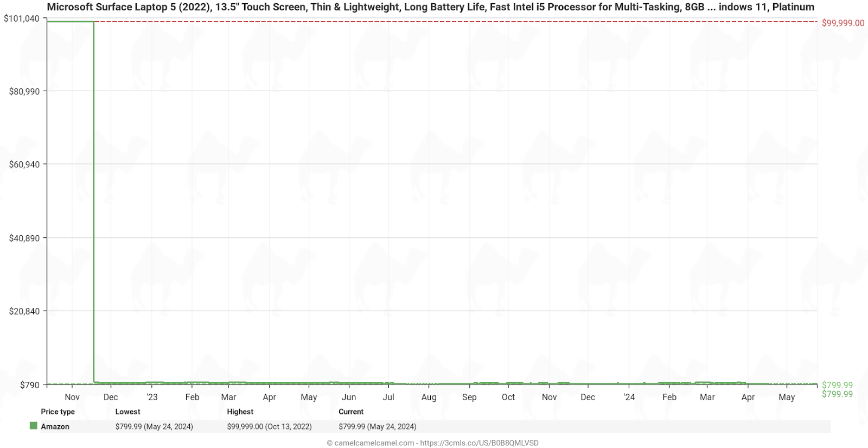The height and width of the screenshot is (448, 868).
Task: Click the $60,940 y-axis label
Action: pyautogui.click(x=24, y=165)
